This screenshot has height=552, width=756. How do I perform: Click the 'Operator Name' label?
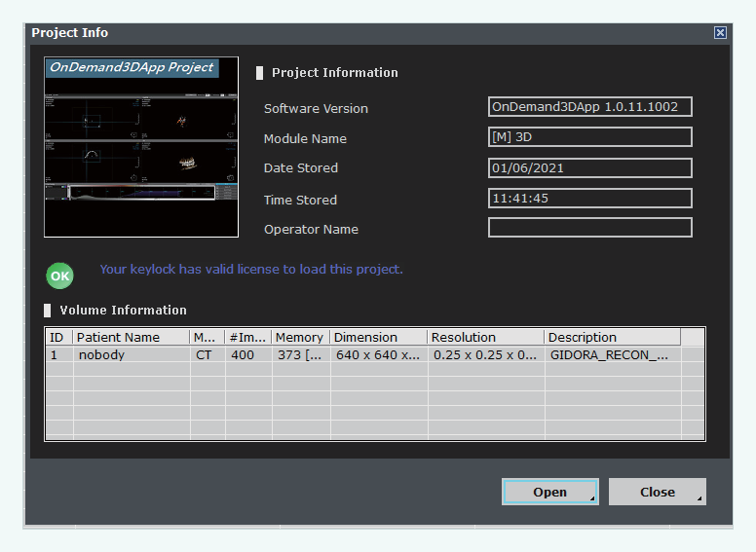click(x=311, y=230)
